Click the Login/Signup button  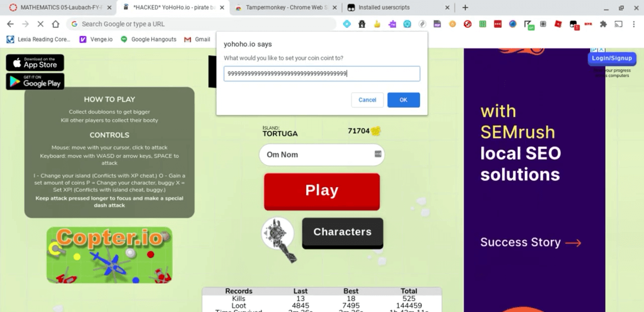pyautogui.click(x=611, y=58)
